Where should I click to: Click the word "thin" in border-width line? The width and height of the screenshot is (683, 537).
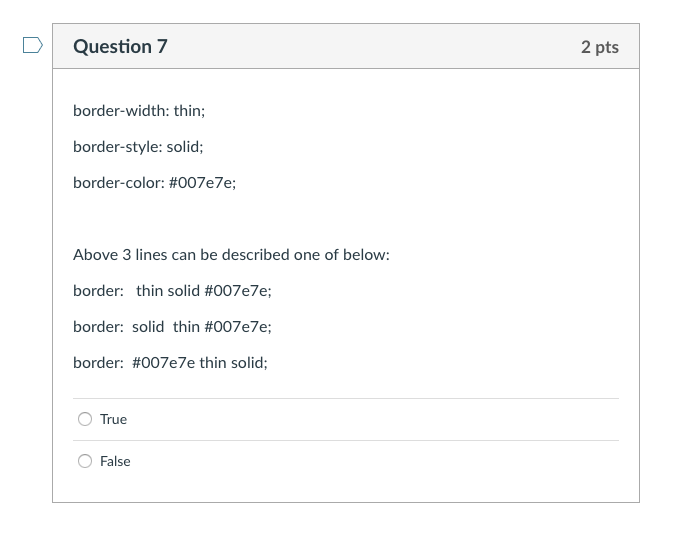(x=189, y=111)
